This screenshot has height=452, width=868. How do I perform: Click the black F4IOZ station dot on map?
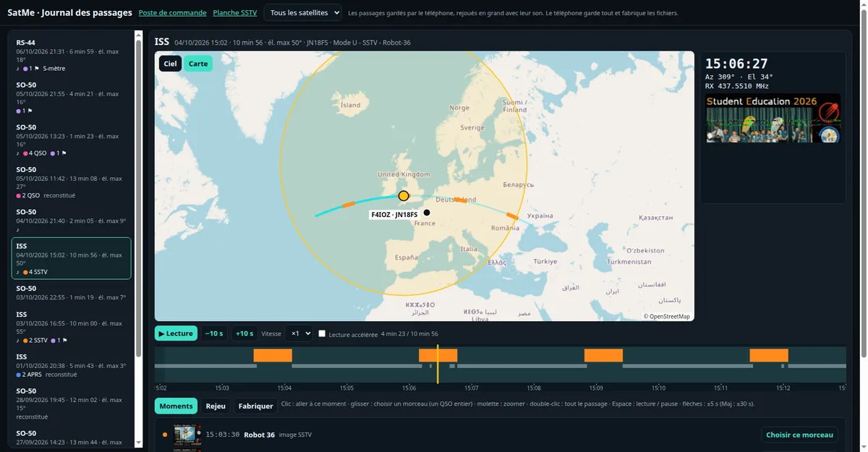pyautogui.click(x=427, y=213)
